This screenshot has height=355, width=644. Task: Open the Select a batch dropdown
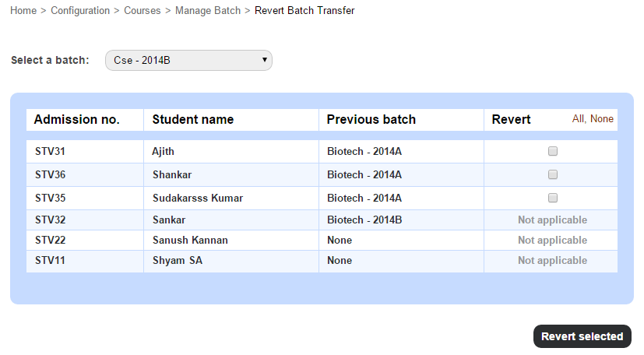point(188,60)
